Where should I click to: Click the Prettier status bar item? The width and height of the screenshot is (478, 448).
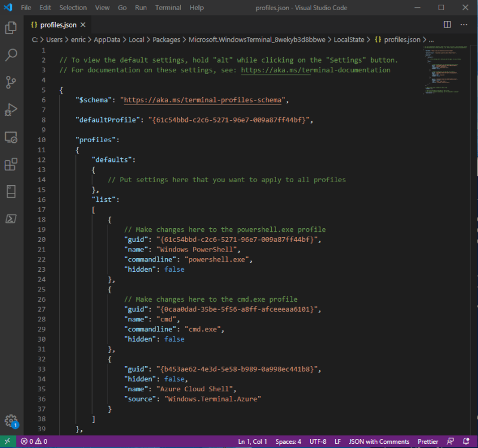428,441
